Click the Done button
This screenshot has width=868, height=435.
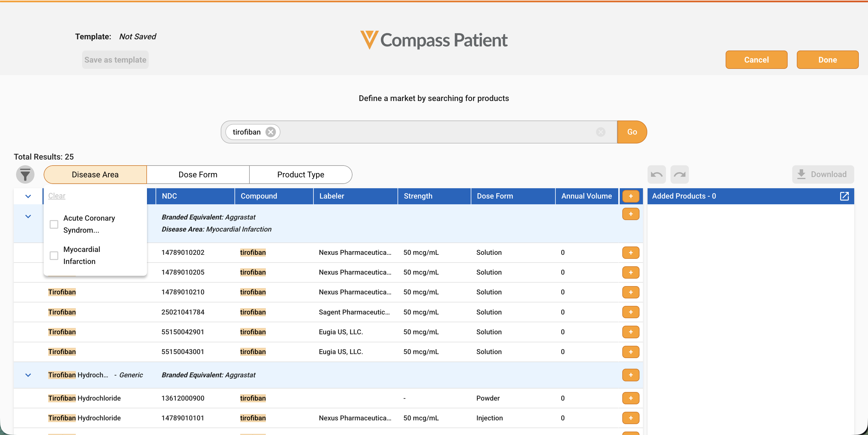click(x=827, y=60)
